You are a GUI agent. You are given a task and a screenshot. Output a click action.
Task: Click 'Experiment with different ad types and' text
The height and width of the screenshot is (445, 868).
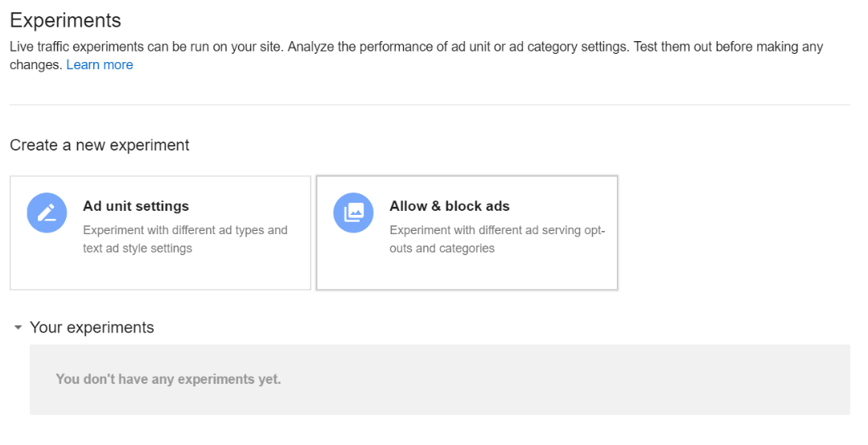[185, 230]
